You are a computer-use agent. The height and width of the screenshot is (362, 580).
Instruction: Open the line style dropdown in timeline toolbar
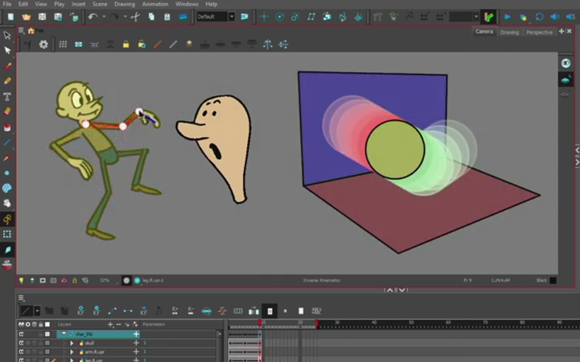tap(37, 311)
